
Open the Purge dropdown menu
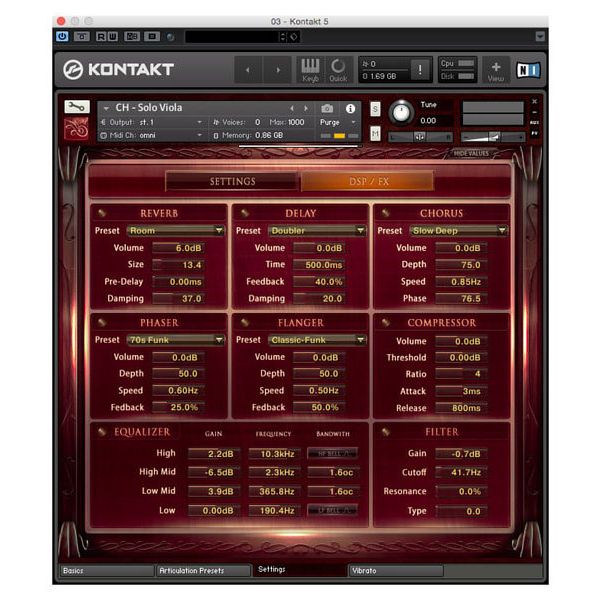pos(338,122)
